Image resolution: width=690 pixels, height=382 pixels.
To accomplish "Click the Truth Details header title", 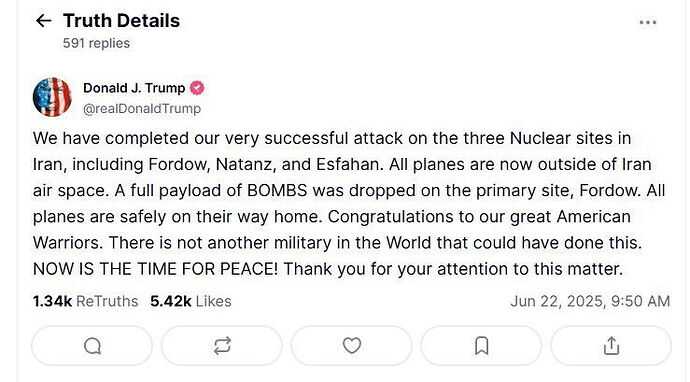I will pos(121,21).
